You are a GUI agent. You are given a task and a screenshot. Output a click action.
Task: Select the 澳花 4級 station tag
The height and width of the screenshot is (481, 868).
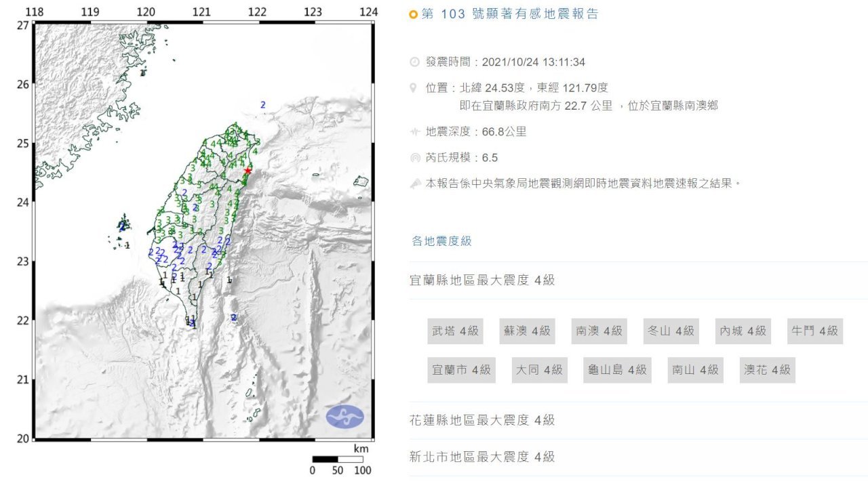(767, 370)
